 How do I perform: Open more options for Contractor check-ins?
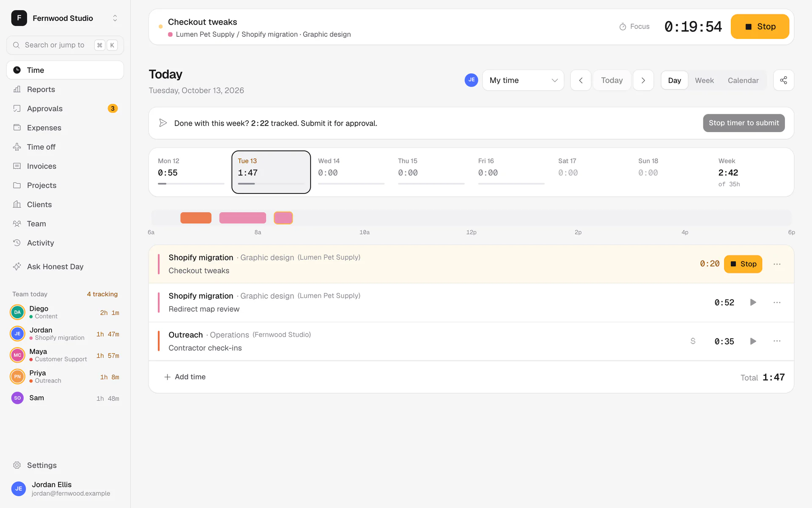click(777, 341)
